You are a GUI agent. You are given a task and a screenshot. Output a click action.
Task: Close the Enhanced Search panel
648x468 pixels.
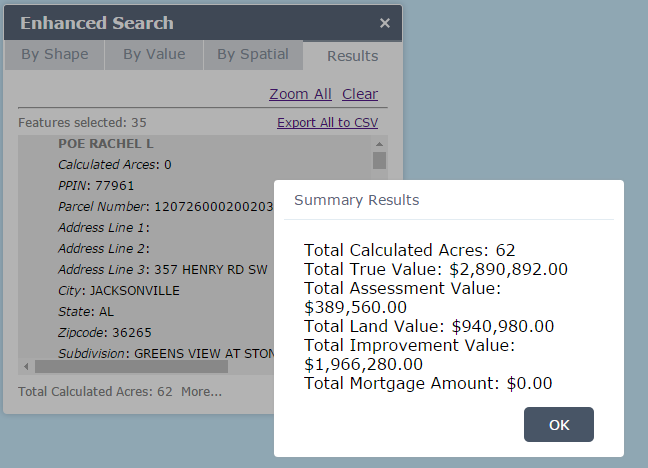point(385,23)
